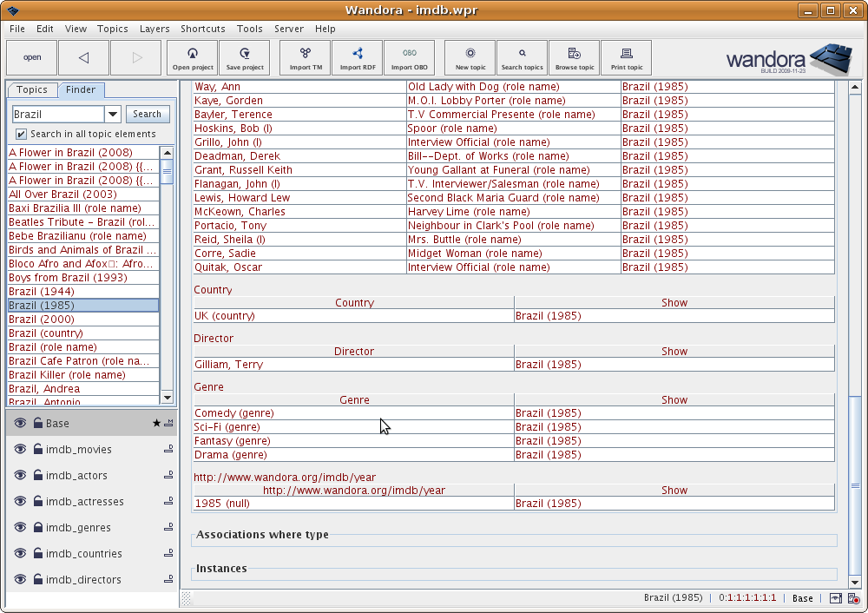Switch to the Topics tab
The width and height of the screenshot is (868, 613).
pyautogui.click(x=32, y=90)
